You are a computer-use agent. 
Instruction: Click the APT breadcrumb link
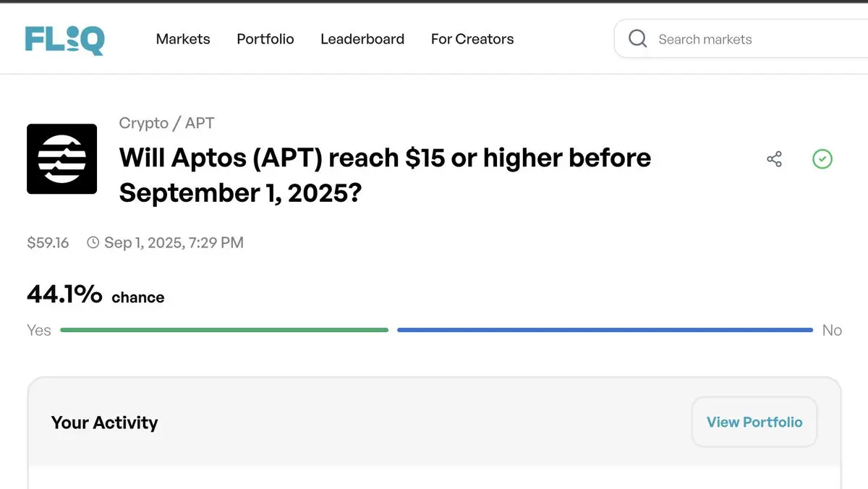coord(200,123)
